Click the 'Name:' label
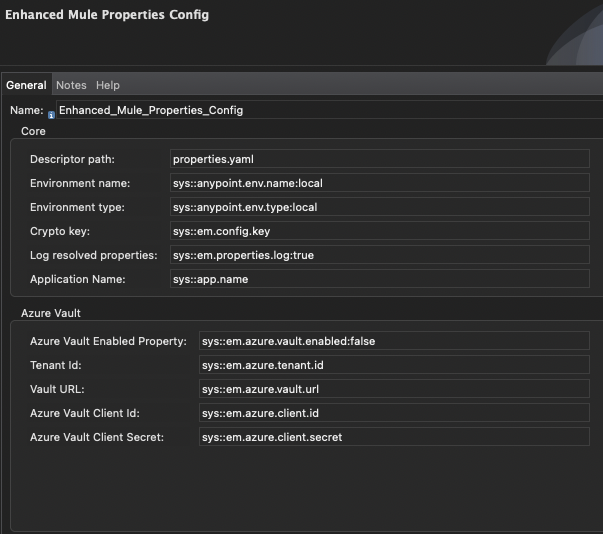Screen dimensions: 603x534 [27, 110]
